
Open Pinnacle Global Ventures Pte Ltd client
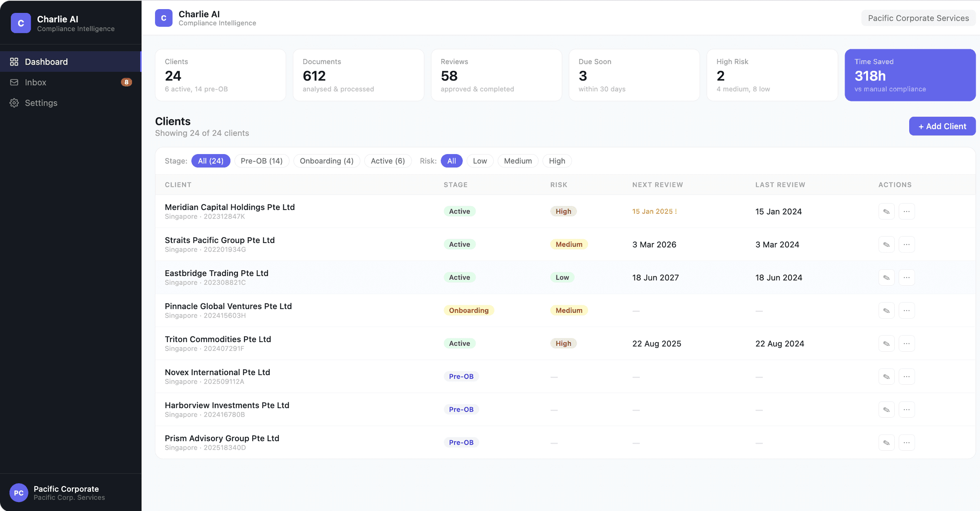point(228,306)
